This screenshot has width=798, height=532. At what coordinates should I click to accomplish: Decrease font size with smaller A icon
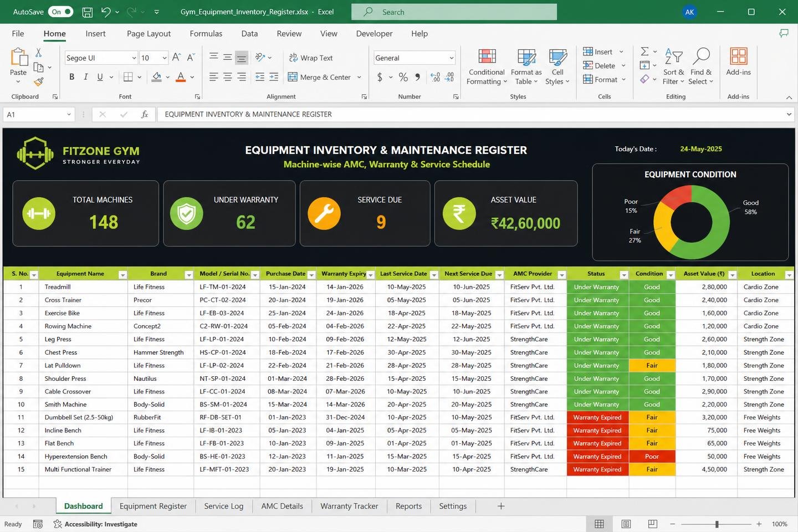[191, 57]
